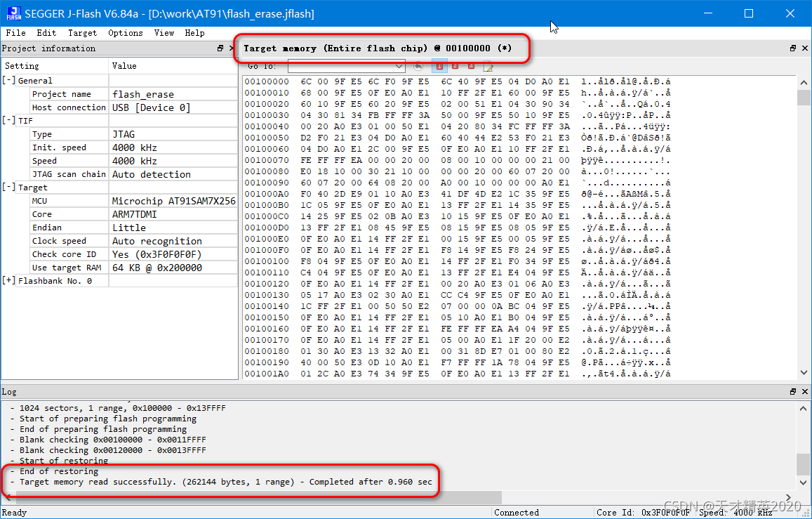
Task: Close the Log panel
Action: [x=805, y=392]
